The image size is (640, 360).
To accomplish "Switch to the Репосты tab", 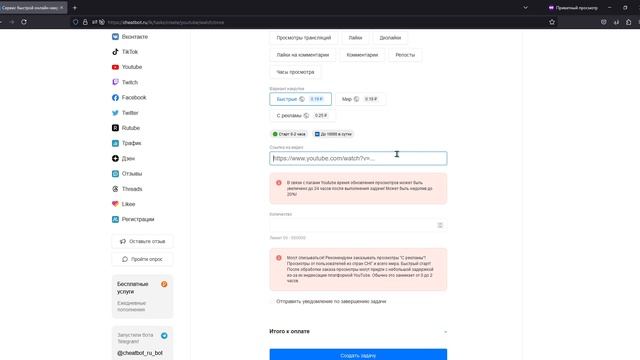I will 405,55.
